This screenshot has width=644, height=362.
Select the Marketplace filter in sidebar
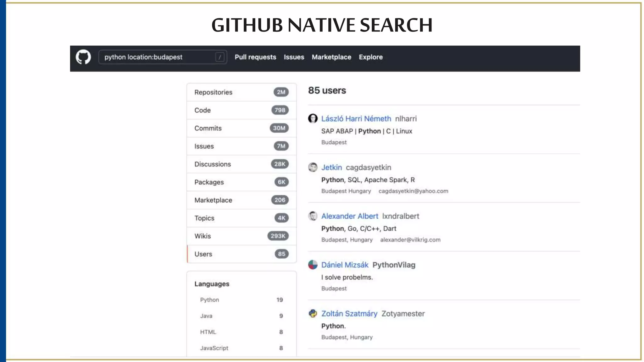click(241, 200)
